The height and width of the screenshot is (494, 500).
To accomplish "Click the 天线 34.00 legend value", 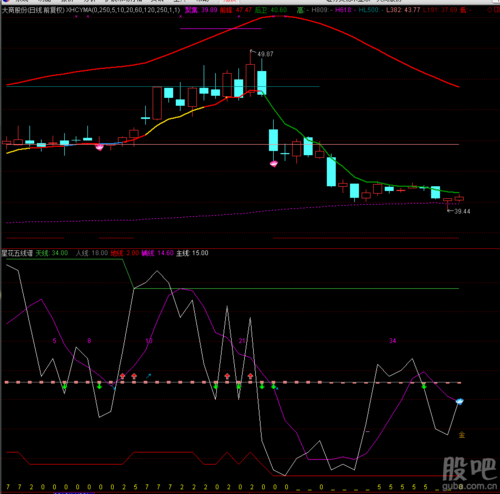I will pyautogui.click(x=52, y=253).
